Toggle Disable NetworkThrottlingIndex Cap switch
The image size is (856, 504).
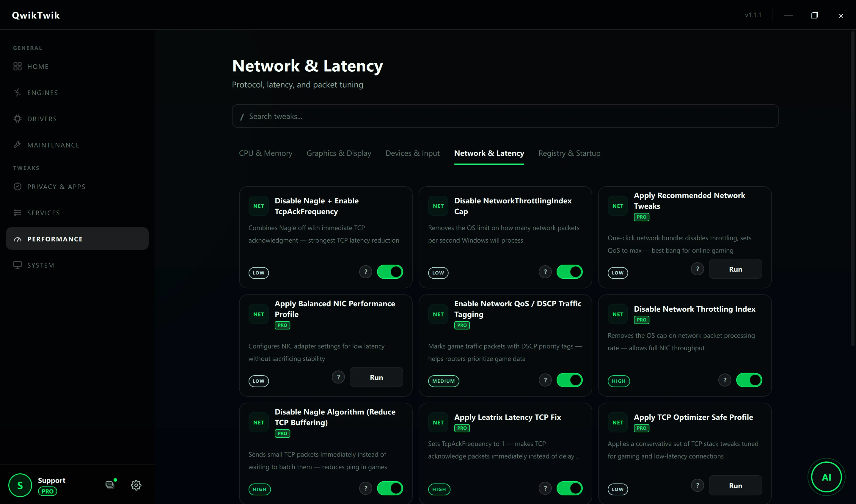click(569, 272)
